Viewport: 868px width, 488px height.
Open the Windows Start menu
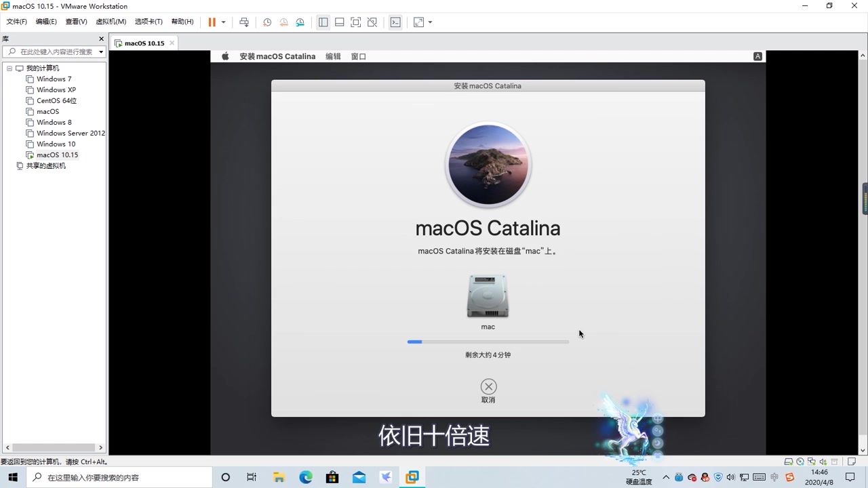pyautogui.click(x=12, y=477)
